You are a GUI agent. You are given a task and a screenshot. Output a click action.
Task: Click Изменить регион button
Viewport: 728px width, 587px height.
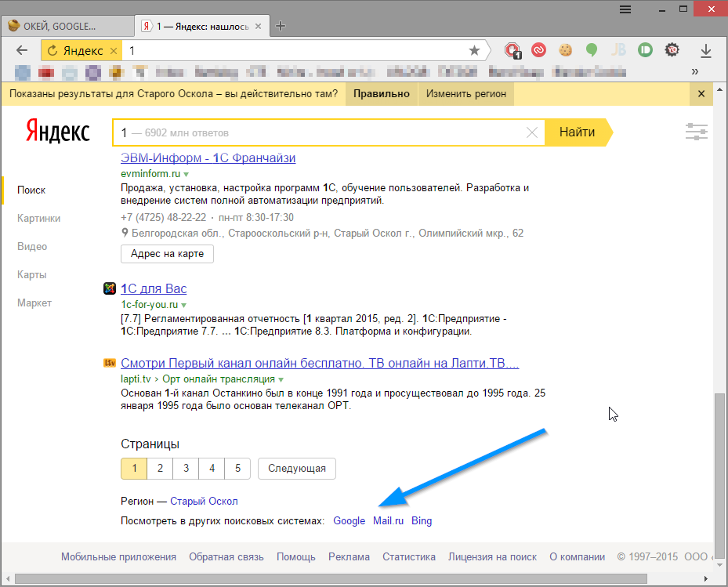coord(466,94)
